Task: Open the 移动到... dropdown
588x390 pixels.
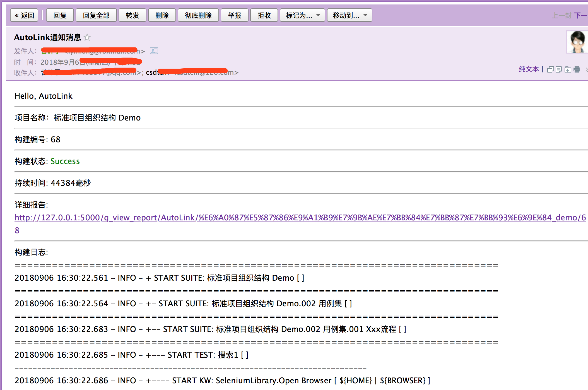Action: coord(350,15)
